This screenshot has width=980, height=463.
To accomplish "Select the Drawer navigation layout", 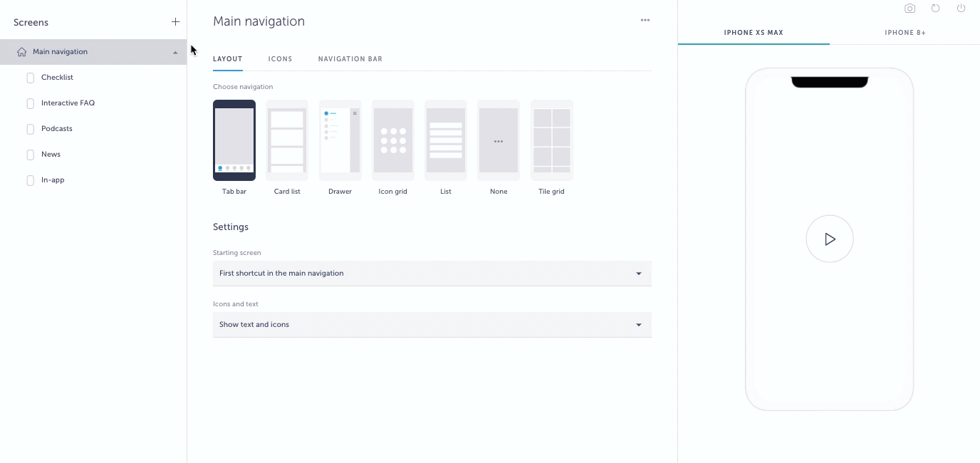I will coord(340,140).
